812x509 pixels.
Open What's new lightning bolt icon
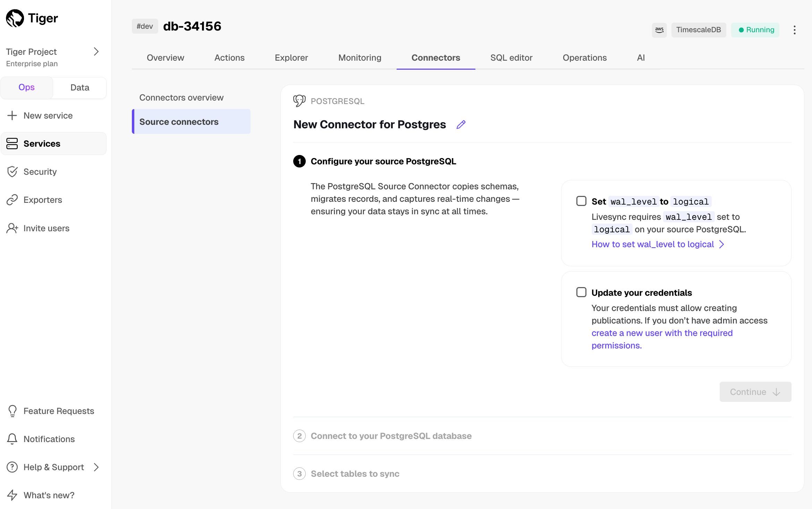[12, 495]
